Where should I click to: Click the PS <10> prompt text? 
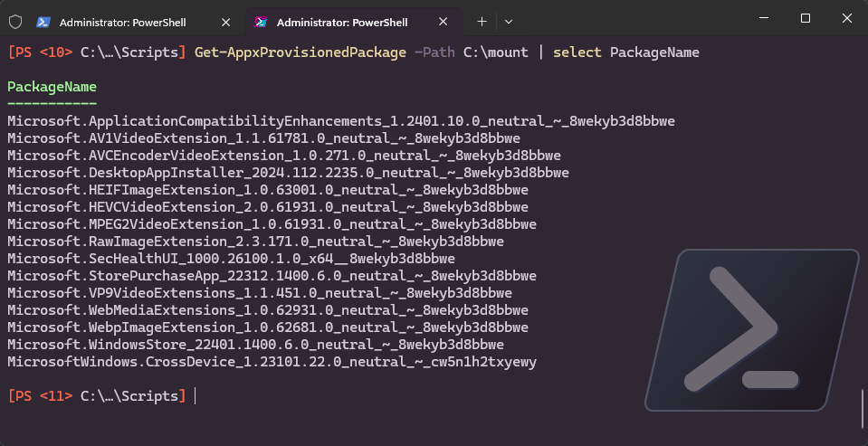40,52
